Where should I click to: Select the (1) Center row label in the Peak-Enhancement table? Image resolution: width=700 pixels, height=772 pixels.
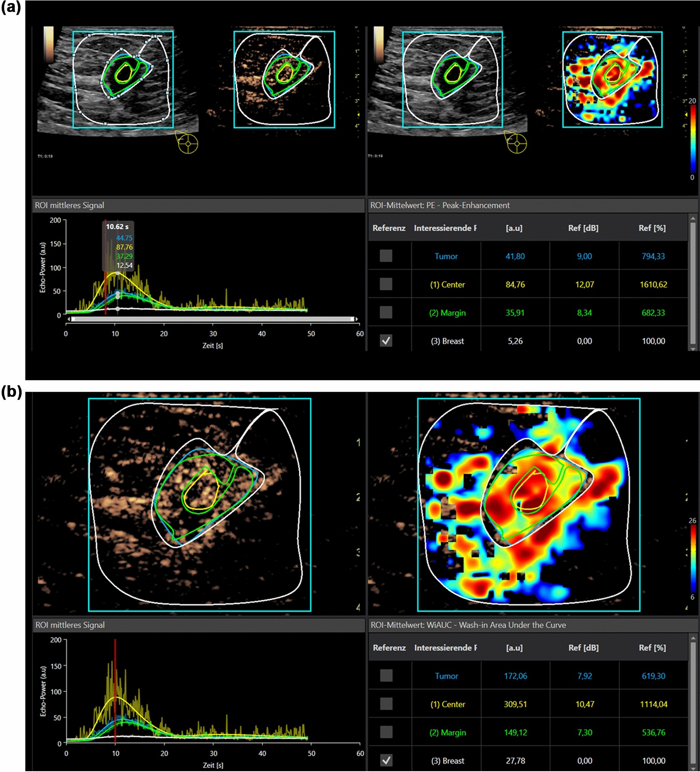pyautogui.click(x=447, y=285)
